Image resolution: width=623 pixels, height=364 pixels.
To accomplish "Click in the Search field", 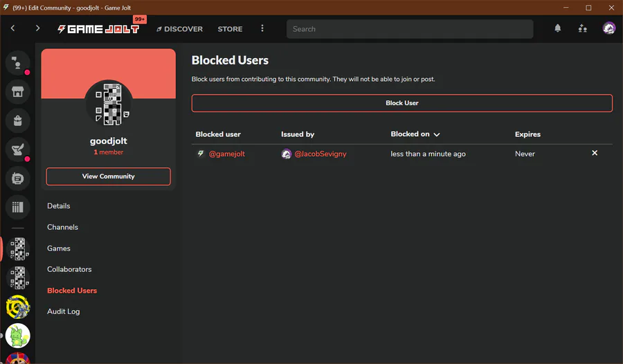I will pyautogui.click(x=410, y=29).
